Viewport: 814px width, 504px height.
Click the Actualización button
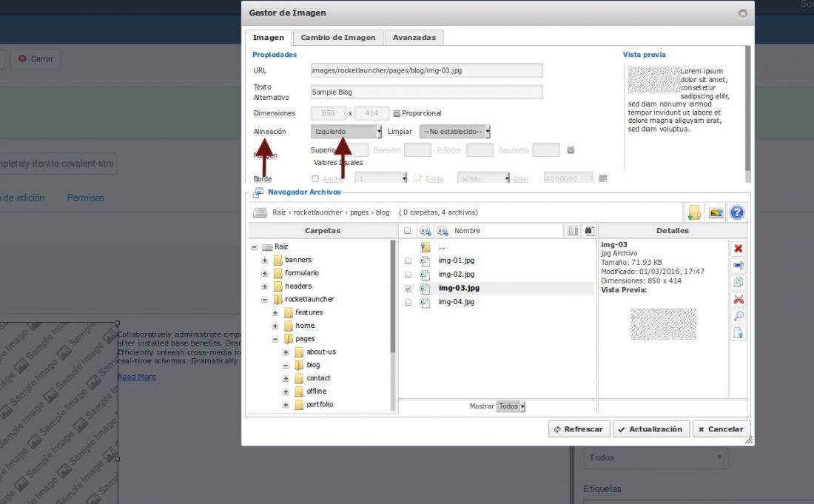[x=651, y=429]
